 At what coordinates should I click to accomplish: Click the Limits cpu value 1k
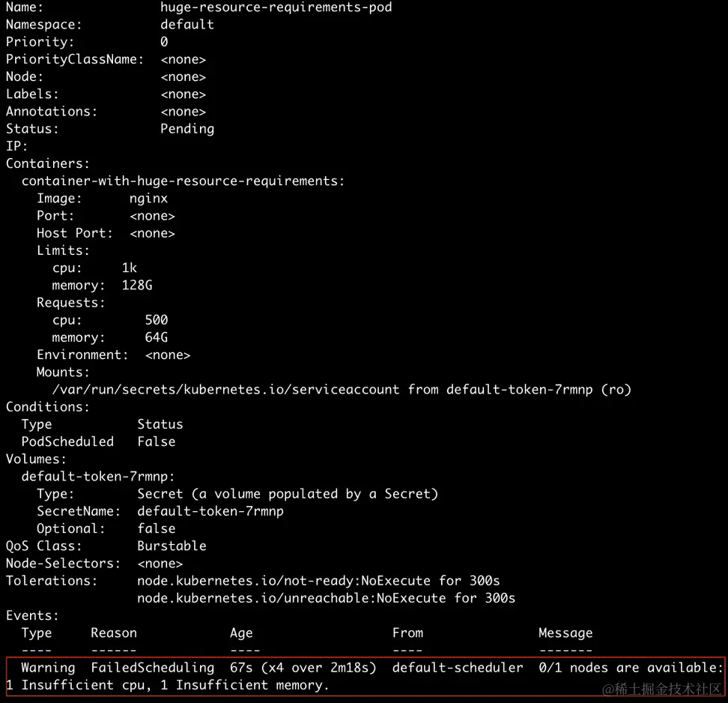click(129, 268)
